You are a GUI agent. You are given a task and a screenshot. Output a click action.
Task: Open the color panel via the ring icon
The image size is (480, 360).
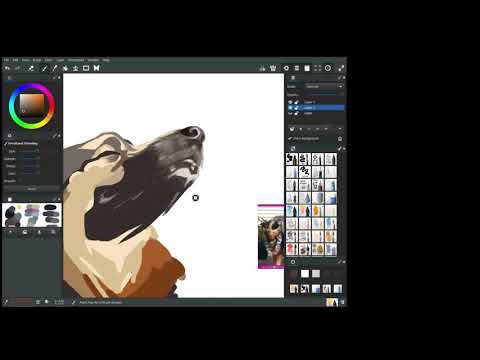click(x=286, y=68)
